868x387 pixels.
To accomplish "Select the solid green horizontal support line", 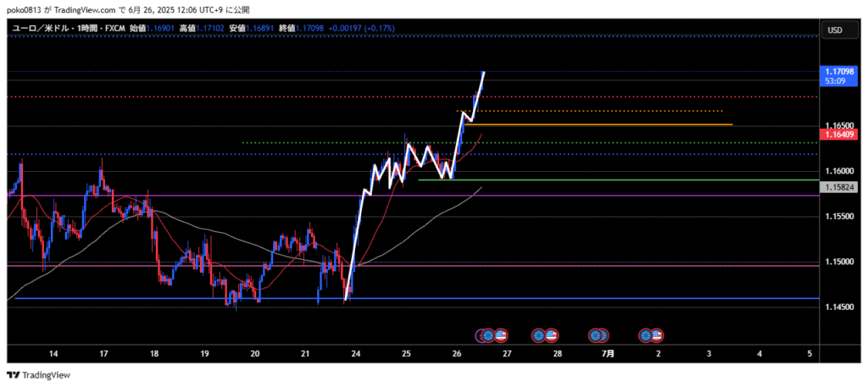I will [636, 180].
